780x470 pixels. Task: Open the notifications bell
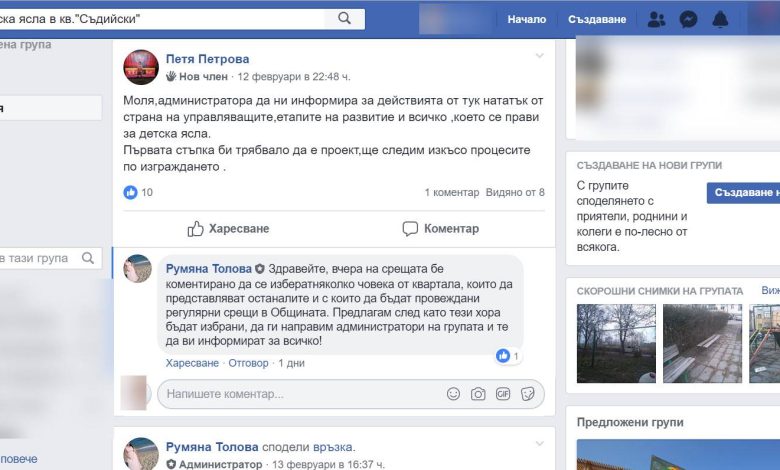(720, 19)
